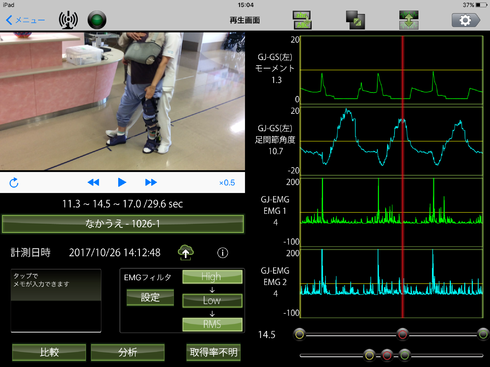Viewport: 490px width, 367px height.
Task: Tap the 比較 compare button
Action: point(49,352)
